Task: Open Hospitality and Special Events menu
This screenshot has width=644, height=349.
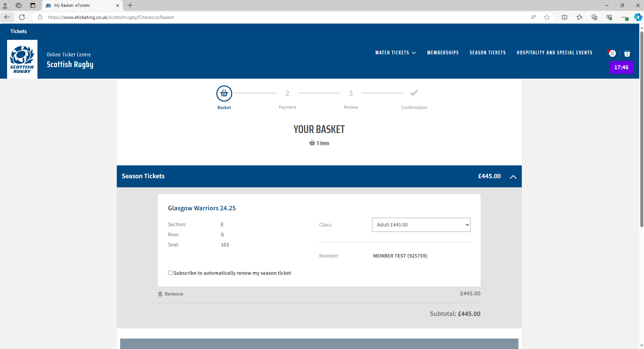Action: [x=555, y=53]
